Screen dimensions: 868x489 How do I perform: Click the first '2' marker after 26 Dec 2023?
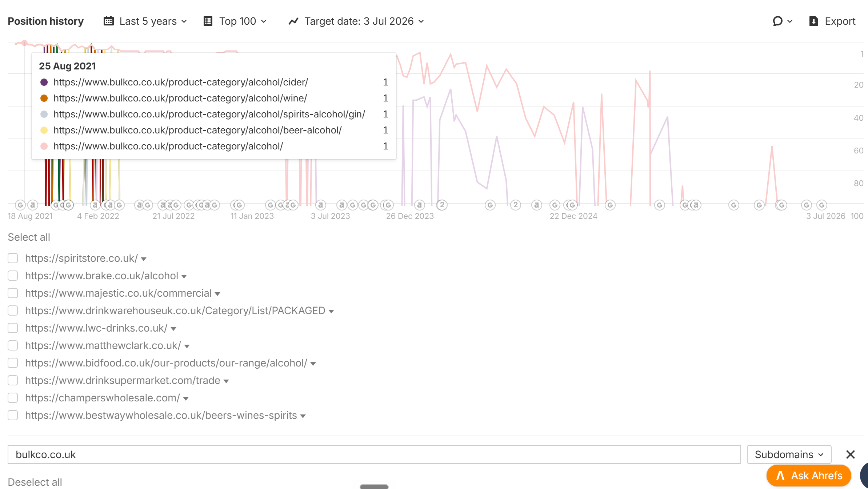442,205
